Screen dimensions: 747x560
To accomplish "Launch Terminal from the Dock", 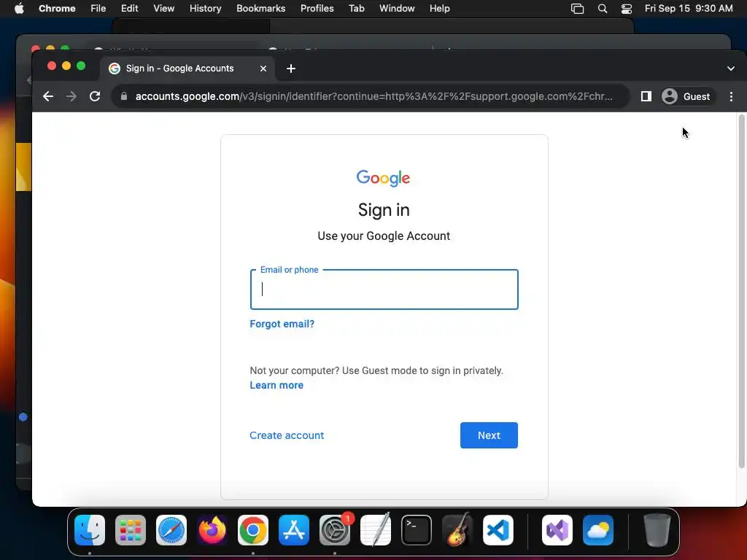I will click(x=417, y=530).
